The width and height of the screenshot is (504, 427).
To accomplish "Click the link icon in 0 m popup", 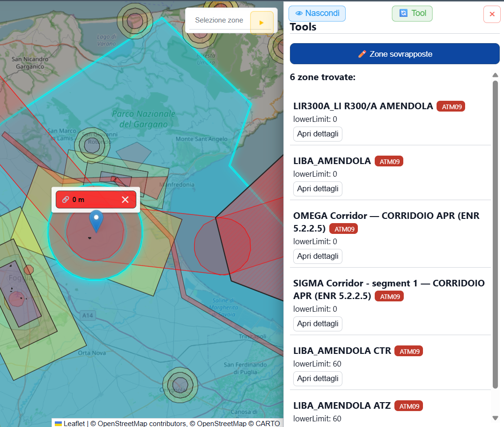I will (66, 200).
